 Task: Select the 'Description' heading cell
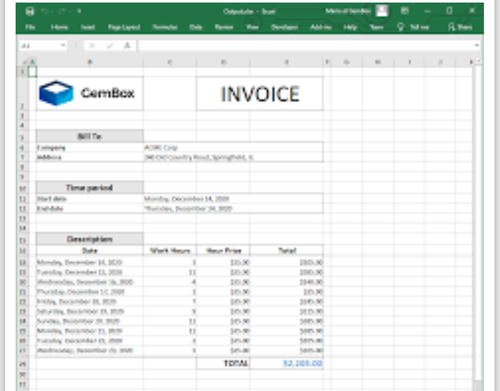pos(90,239)
